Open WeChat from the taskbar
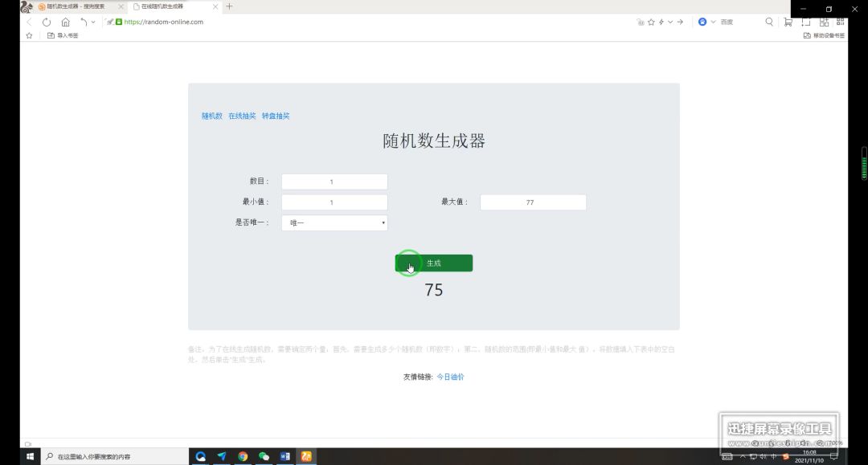This screenshot has width=868, height=465. click(x=264, y=456)
